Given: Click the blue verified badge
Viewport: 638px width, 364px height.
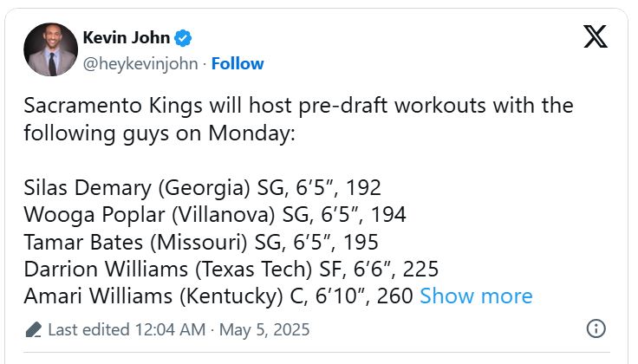Looking at the screenshot, I should pyautogui.click(x=184, y=37).
